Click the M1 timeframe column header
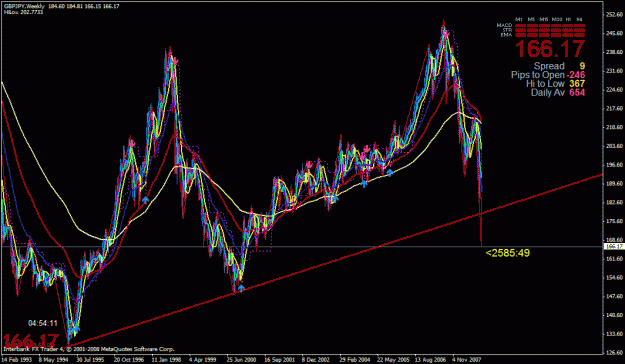The image size is (625, 364). point(519,19)
